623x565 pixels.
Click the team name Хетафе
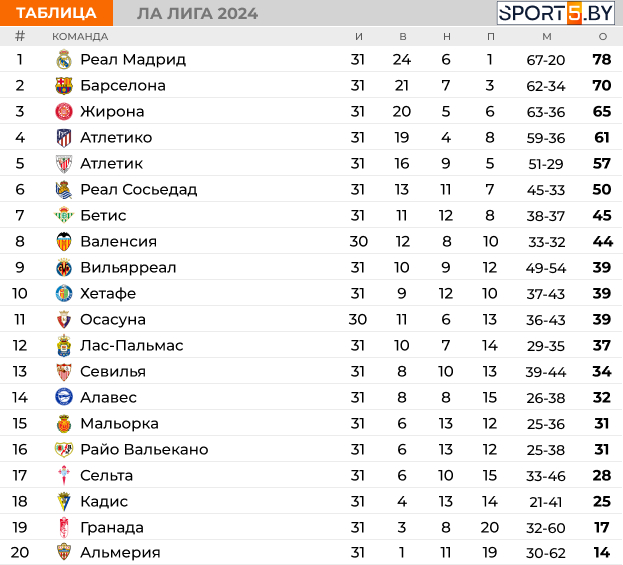click(108, 294)
